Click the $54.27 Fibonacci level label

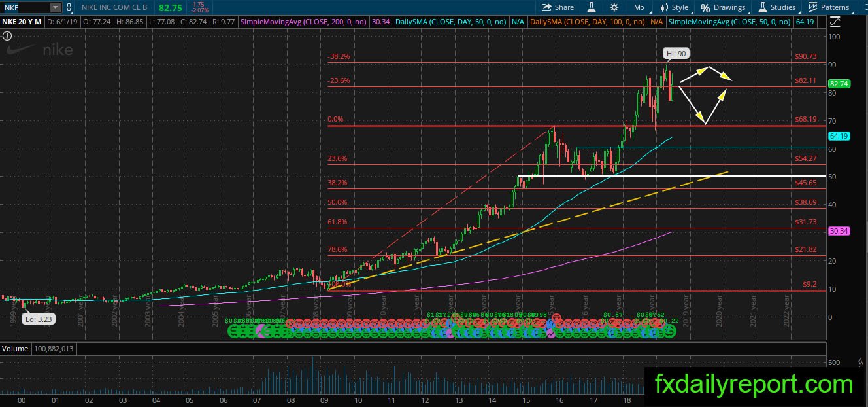(x=806, y=159)
